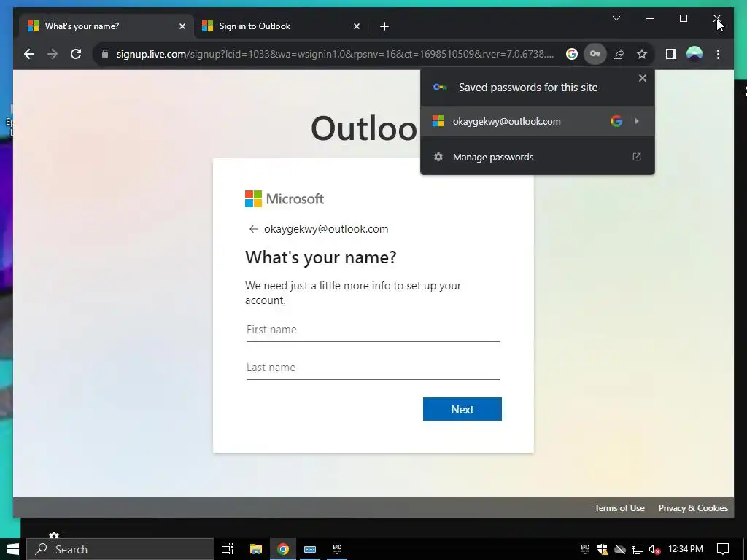Click the forward navigation arrow
This screenshot has height=560, width=747.
(x=53, y=54)
